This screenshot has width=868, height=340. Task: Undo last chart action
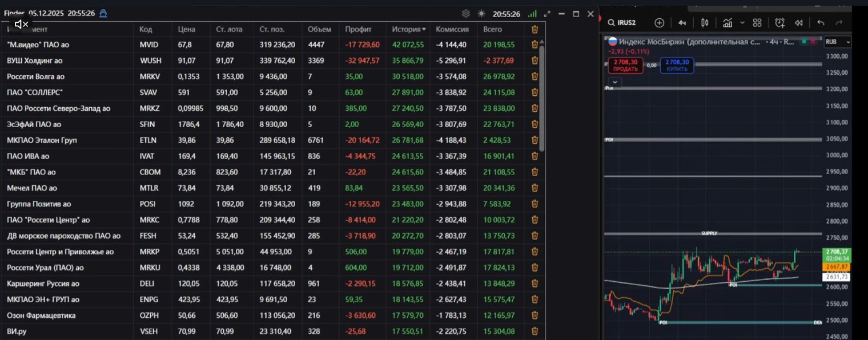[x=821, y=23]
